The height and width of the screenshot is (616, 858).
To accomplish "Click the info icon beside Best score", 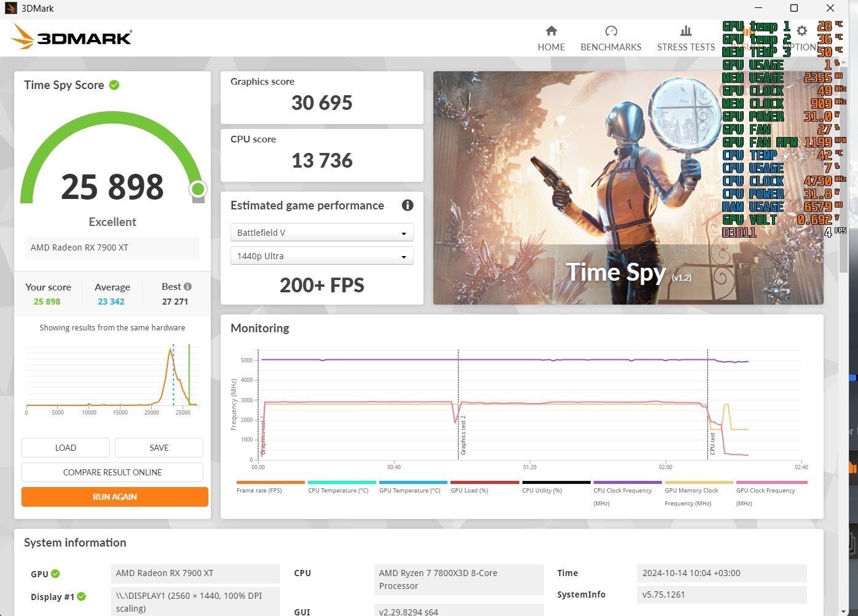I will pos(187,286).
